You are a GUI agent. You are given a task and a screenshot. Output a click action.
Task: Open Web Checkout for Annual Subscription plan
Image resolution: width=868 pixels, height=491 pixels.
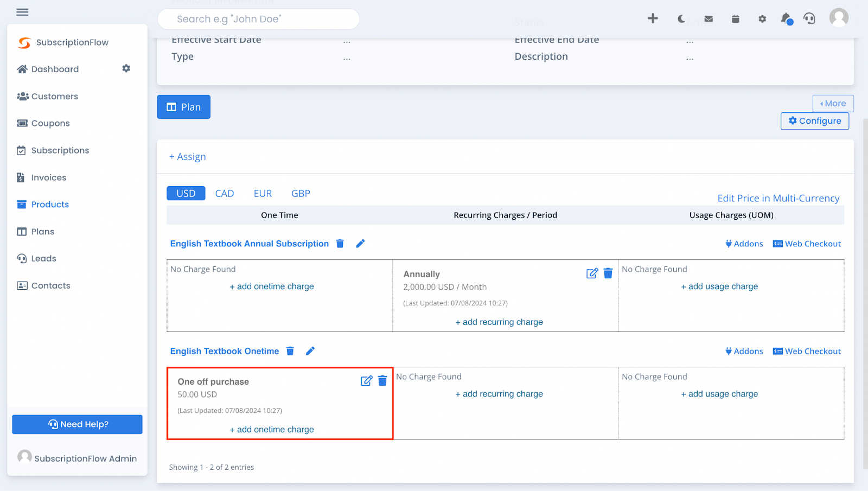coord(807,244)
